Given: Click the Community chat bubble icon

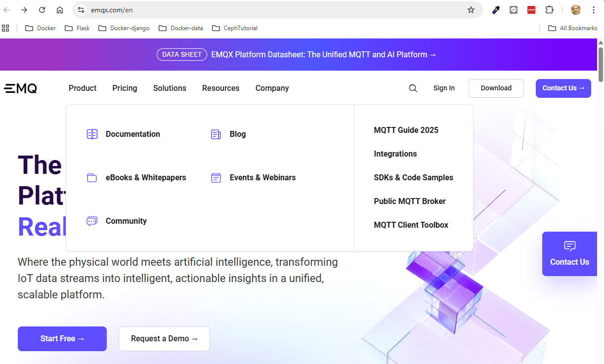Looking at the screenshot, I should click(92, 221).
